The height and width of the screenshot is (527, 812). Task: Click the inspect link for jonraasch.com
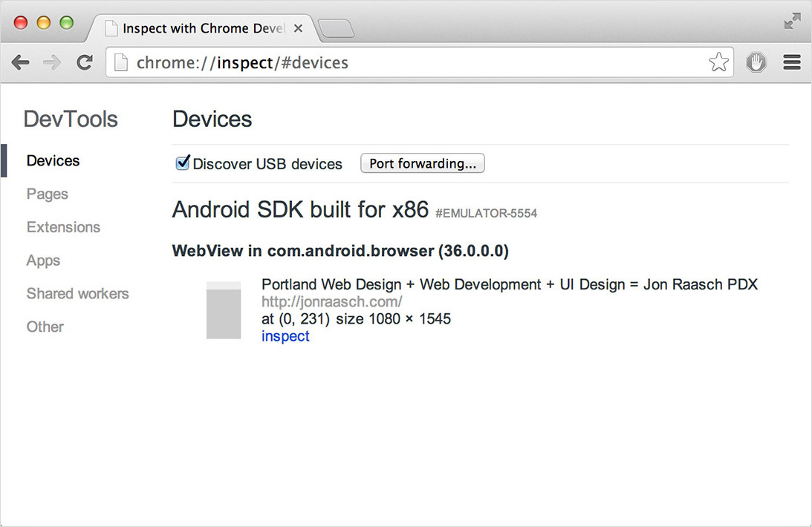tap(285, 336)
